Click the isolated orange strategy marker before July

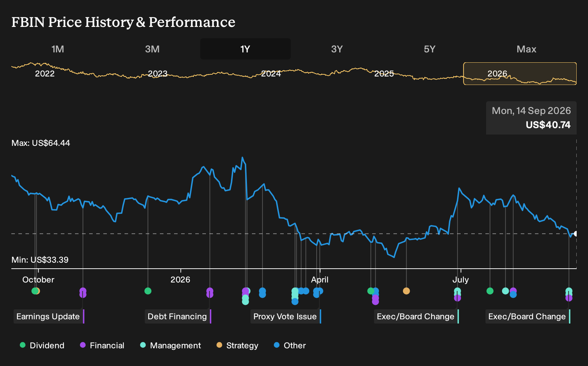click(x=407, y=291)
